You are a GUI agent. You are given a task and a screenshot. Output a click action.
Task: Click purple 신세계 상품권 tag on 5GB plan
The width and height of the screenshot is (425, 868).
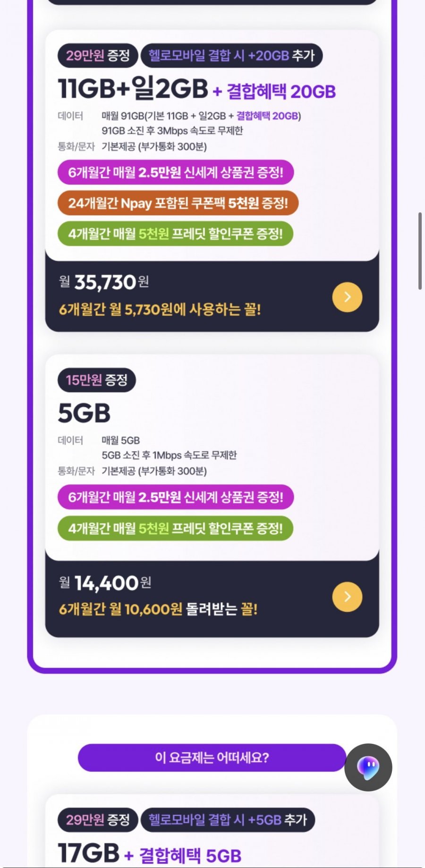click(175, 497)
